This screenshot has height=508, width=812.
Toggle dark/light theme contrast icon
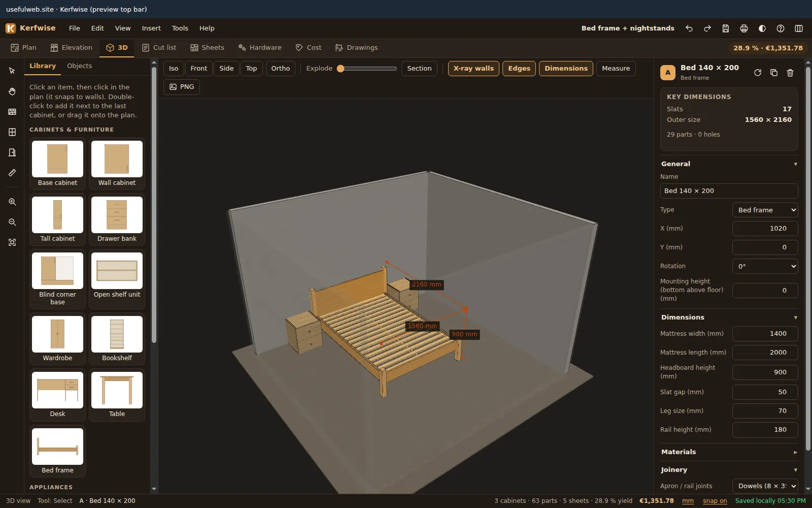tap(762, 28)
